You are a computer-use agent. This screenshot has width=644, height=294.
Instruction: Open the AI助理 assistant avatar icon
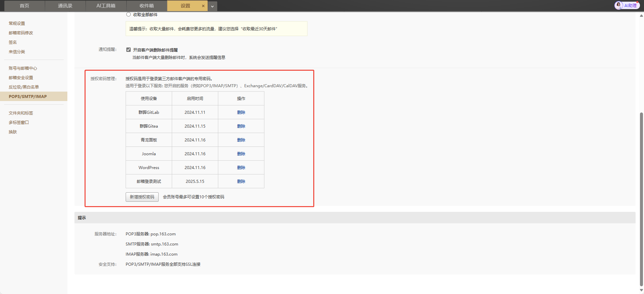pos(618,5)
